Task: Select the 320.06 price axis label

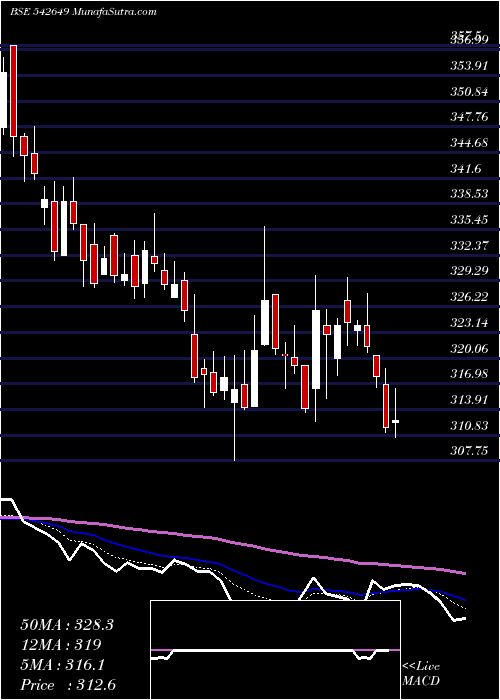Action: 468,349
